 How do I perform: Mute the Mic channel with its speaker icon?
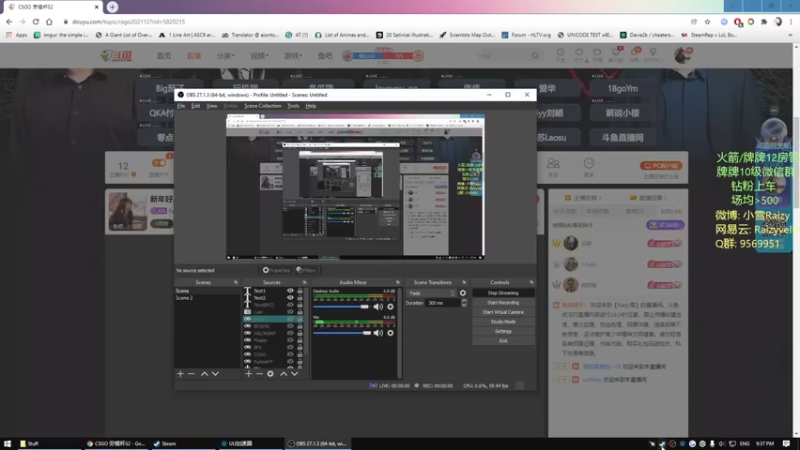coord(378,333)
